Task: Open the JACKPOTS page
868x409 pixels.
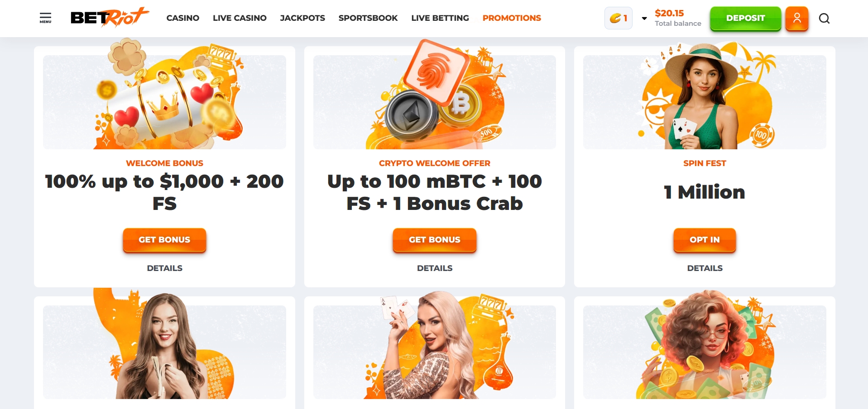Action: tap(302, 18)
